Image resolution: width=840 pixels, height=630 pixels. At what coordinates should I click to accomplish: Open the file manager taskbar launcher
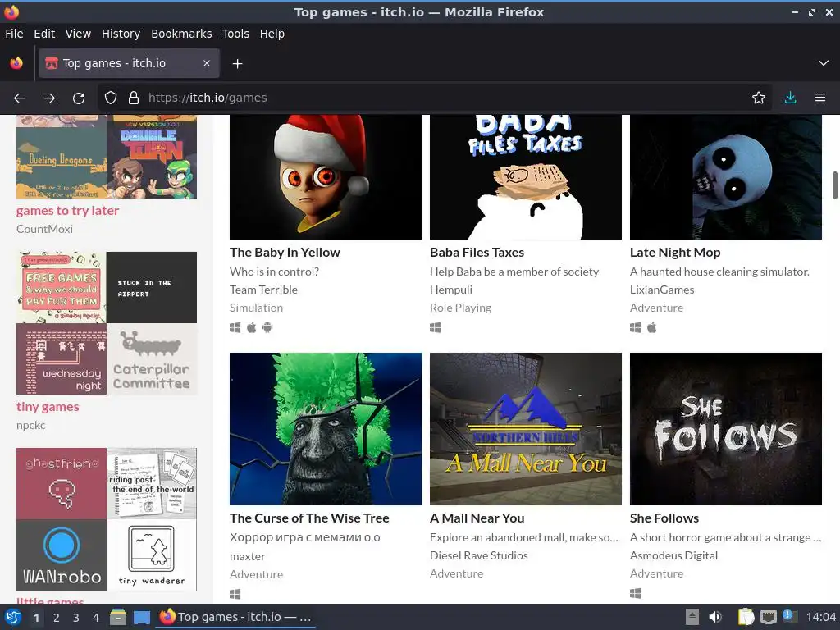[118, 617]
